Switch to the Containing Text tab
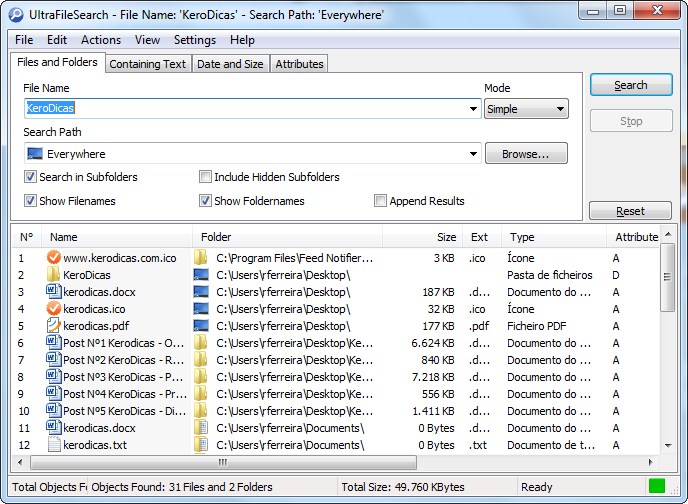Image resolution: width=688 pixels, height=504 pixels. pos(147,64)
